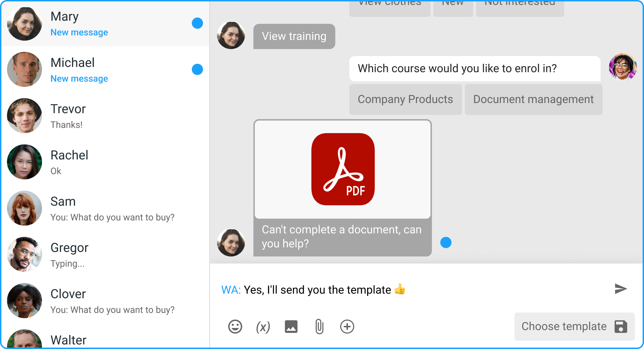Click Sam's avatar photo

tap(24, 208)
